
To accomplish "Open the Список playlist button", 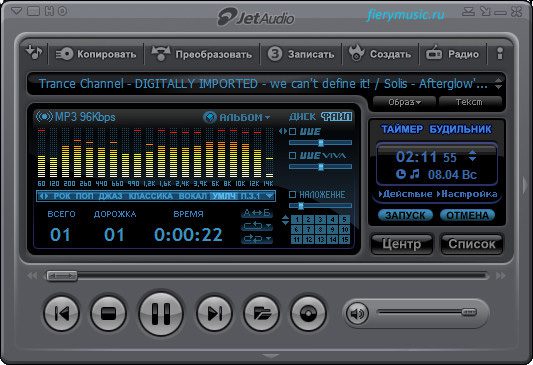I will (x=471, y=244).
